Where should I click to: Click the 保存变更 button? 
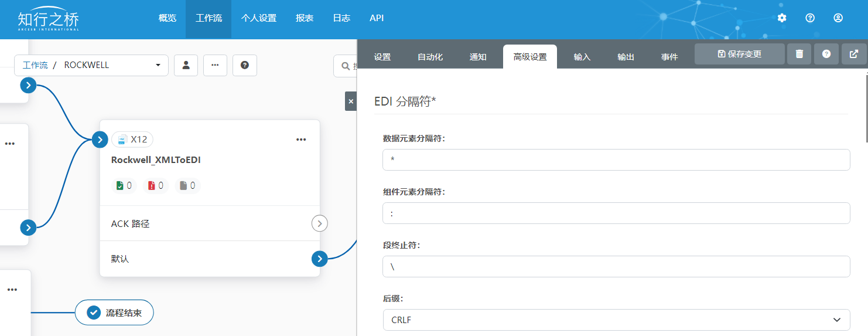click(x=739, y=54)
